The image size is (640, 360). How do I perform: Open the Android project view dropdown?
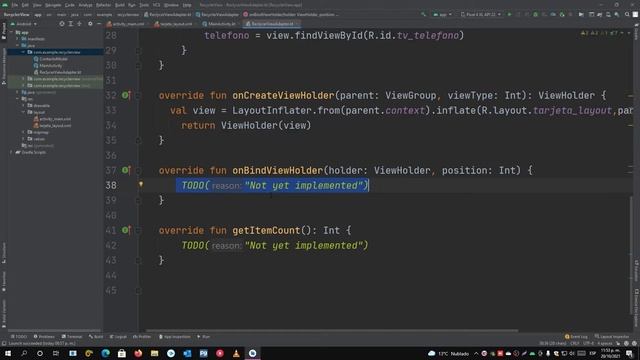[x=24, y=24]
